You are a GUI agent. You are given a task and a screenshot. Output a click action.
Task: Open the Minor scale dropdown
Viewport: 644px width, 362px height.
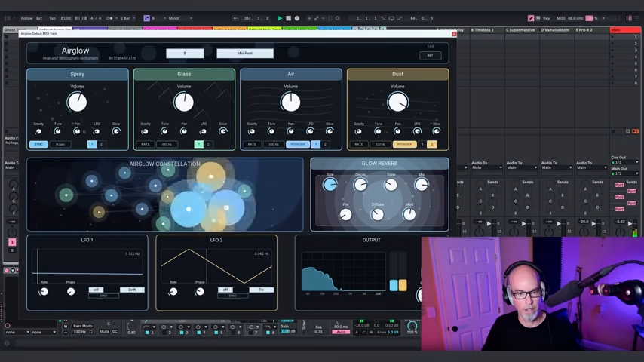coord(180,18)
